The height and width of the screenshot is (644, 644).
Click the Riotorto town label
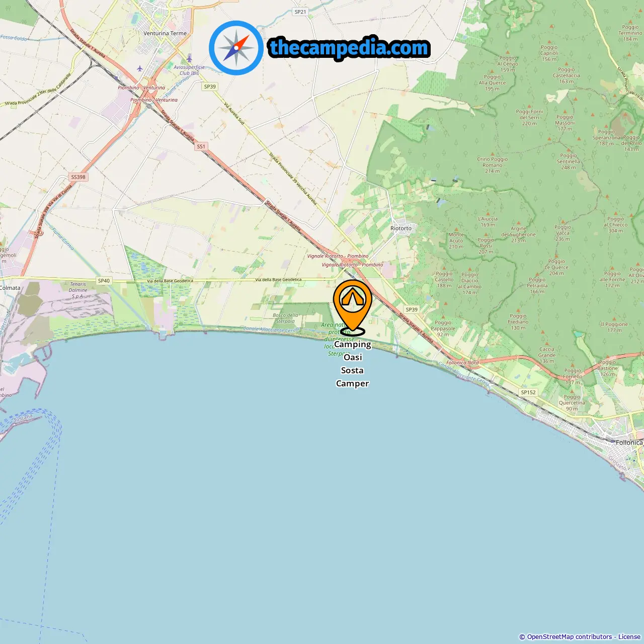click(x=401, y=228)
